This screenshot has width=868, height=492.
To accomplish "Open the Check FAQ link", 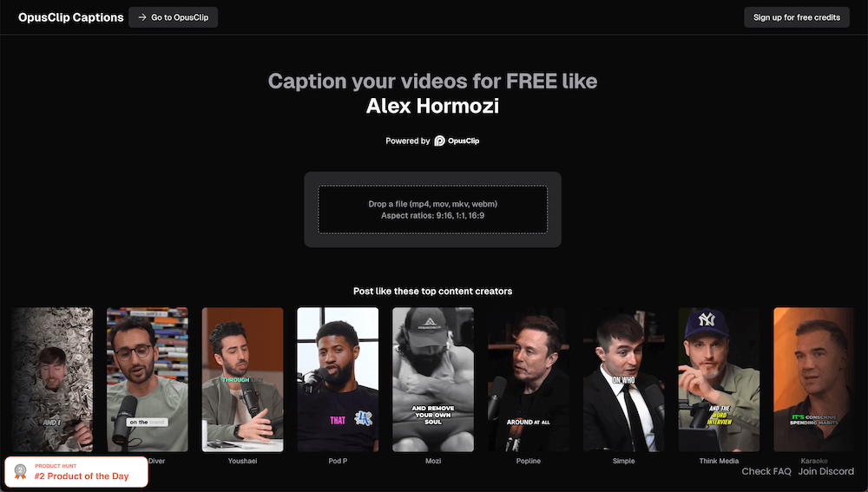I will 766,471.
